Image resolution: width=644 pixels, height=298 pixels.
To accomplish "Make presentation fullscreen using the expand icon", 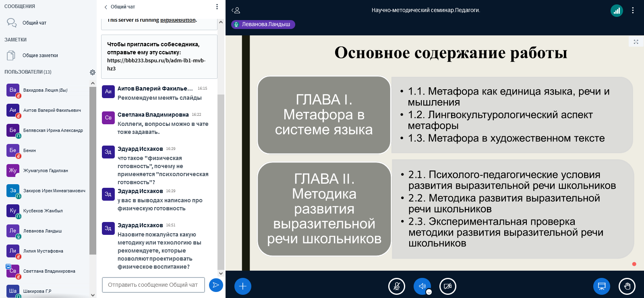I will [636, 42].
